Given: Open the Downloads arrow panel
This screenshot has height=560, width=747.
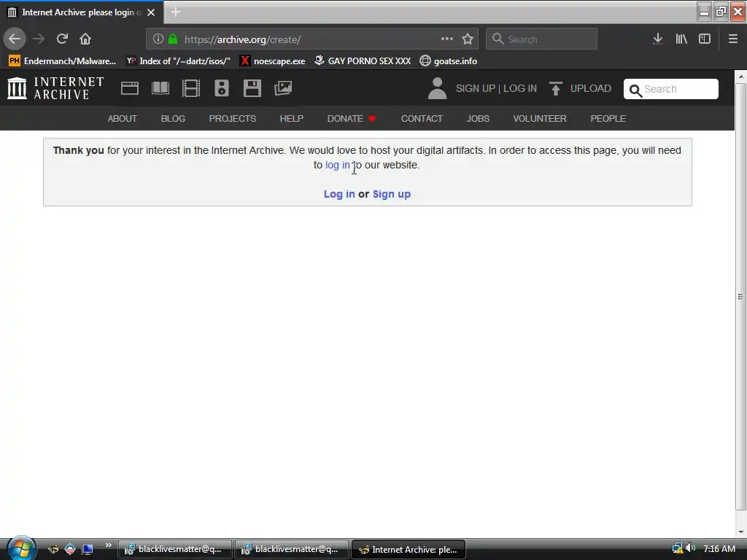Looking at the screenshot, I should pos(657,39).
